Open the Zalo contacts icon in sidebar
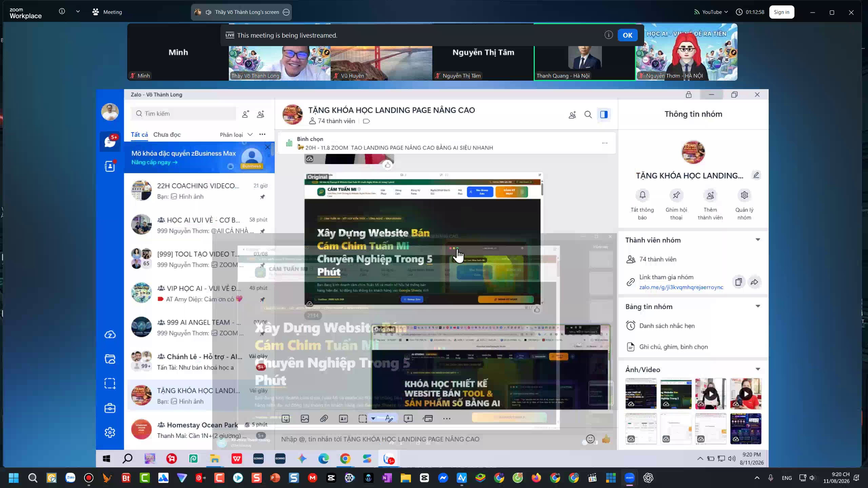 pos(110,166)
